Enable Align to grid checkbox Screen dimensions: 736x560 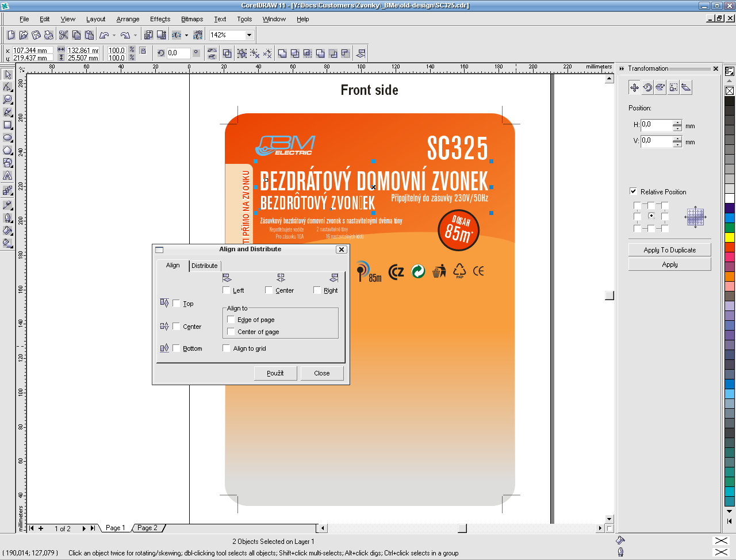click(x=227, y=348)
